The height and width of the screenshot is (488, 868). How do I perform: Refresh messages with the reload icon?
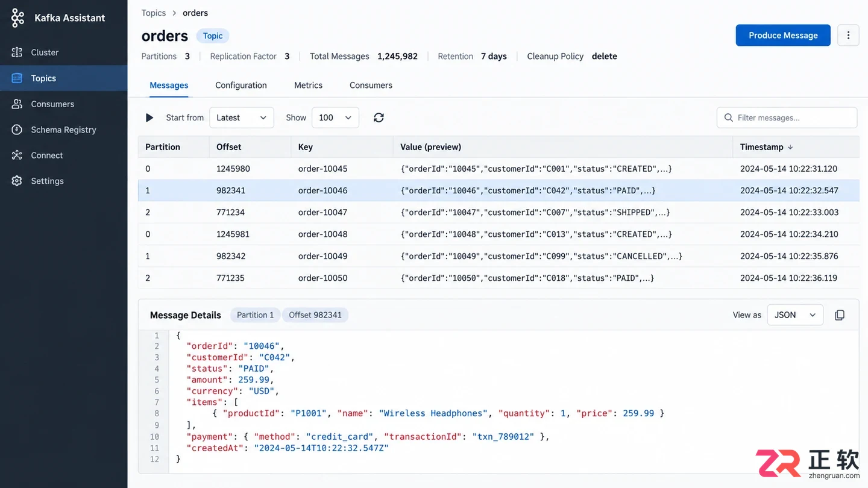point(379,117)
